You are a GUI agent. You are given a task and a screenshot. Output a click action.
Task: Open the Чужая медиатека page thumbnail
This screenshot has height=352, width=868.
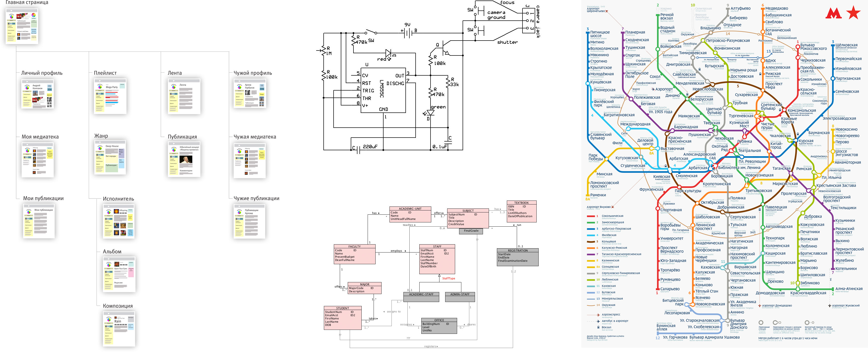(x=250, y=161)
